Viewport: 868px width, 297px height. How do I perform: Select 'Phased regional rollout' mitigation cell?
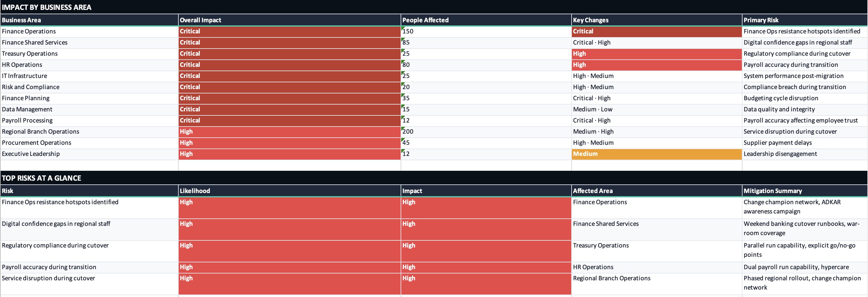805,284
